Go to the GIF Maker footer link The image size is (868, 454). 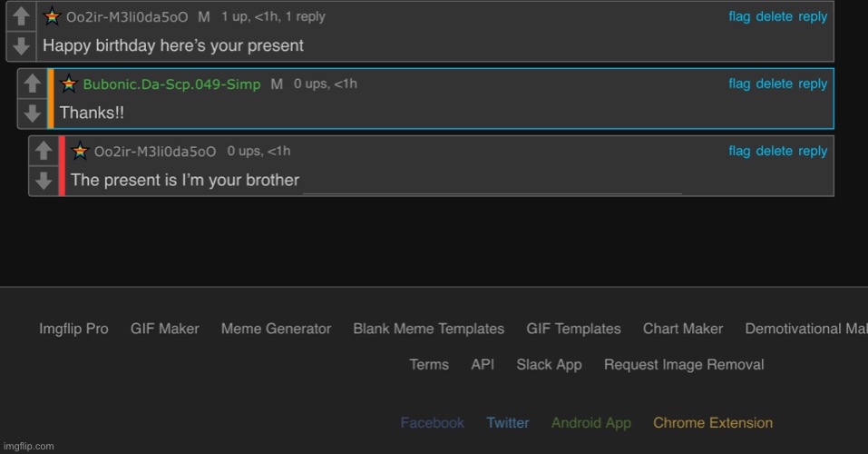[x=165, y=329]
